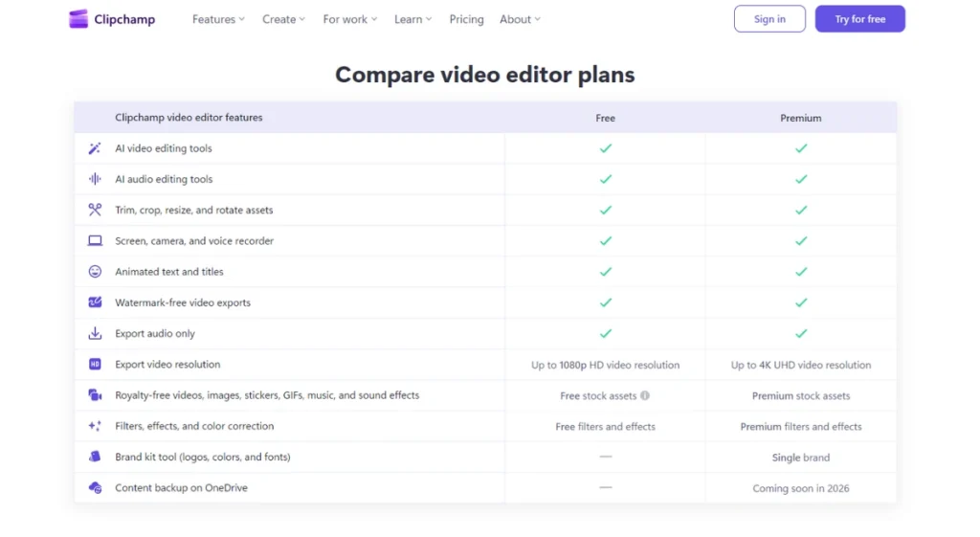Click the Clipchamp video editor features header

pyautogui.click(x=189, y=118)
